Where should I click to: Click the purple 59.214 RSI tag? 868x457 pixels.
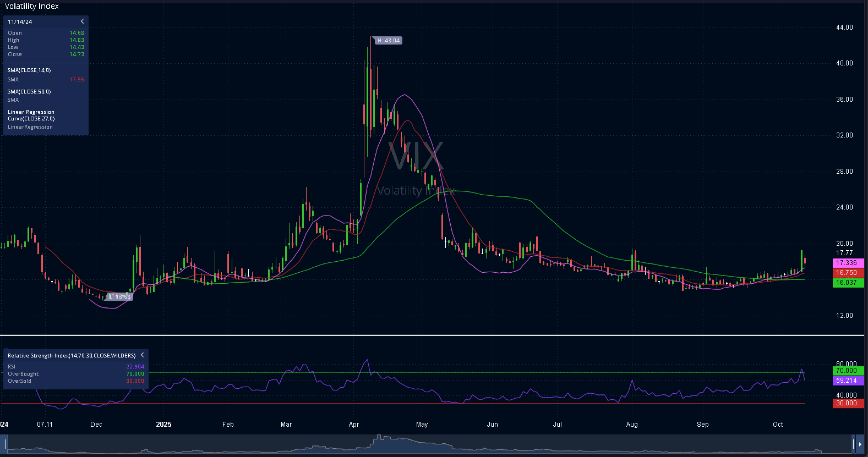(848, 381)
